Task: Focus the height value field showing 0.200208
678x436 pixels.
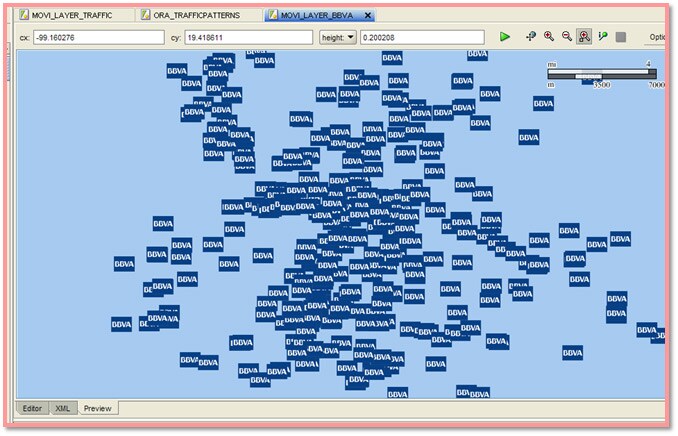Action: pos(422,38)
